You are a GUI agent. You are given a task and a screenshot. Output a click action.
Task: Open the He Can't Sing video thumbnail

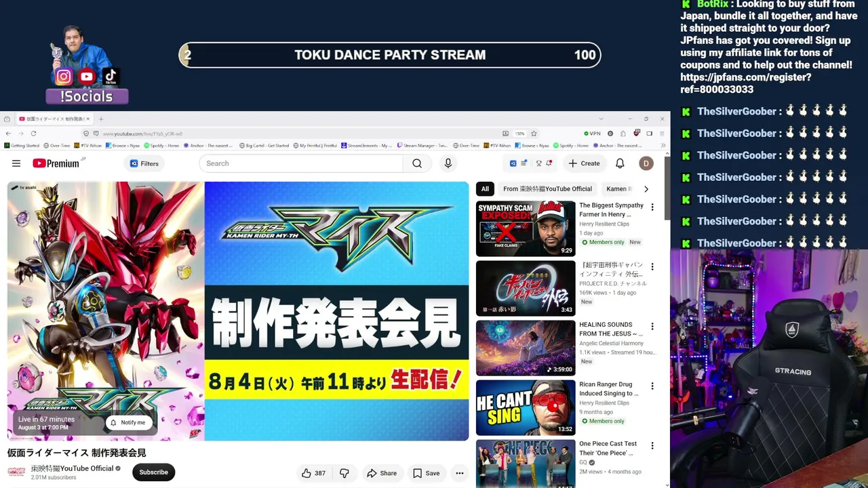[526, 408]
